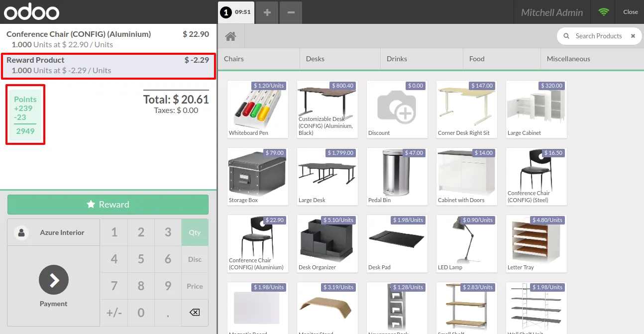Tap numpad key 1
The image size is (644, 334).
(x=114, y=232)
